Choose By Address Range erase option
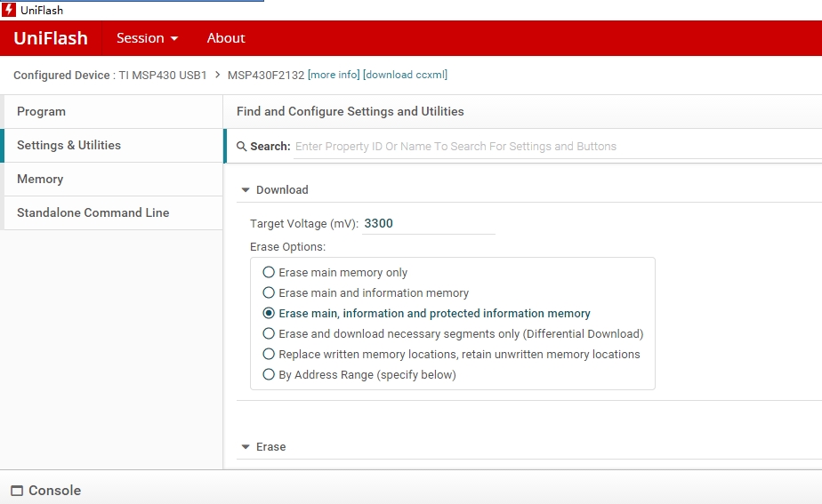 [269, 375]
